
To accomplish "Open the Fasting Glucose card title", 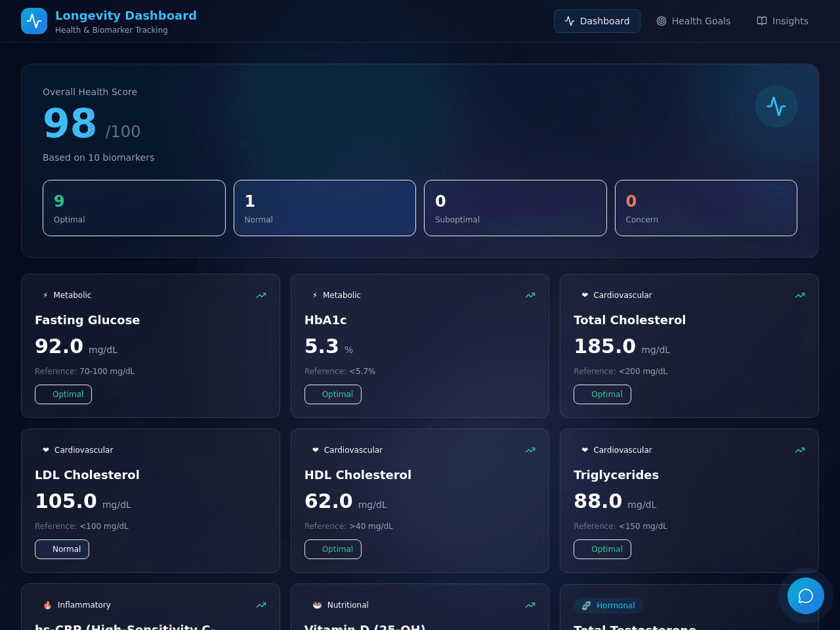I will 87,320.
